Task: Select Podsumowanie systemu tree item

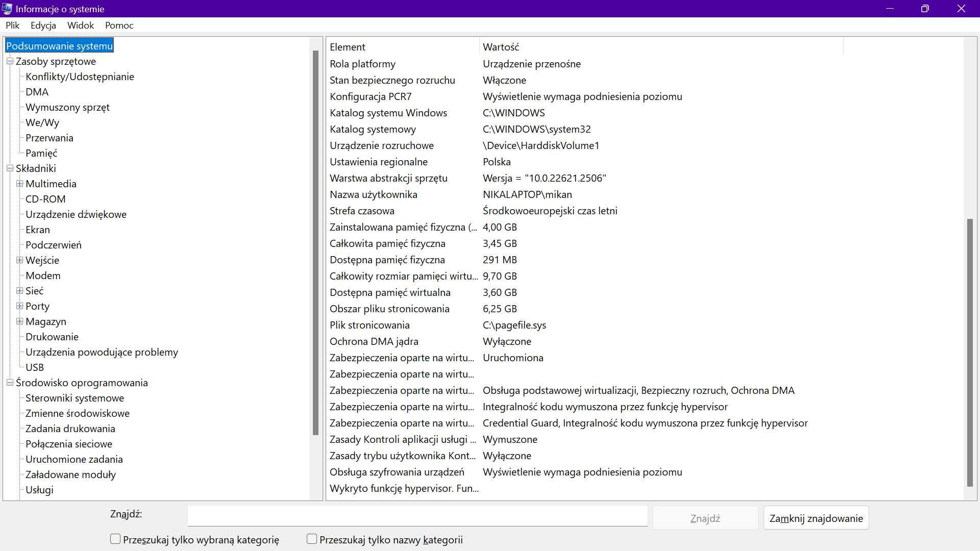Action: [60, 46]
